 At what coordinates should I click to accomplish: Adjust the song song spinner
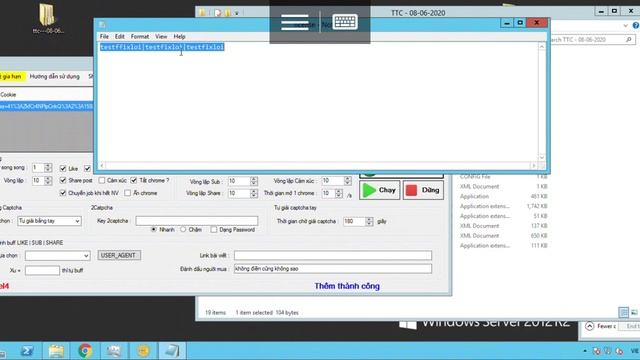(x=48, y=168)
